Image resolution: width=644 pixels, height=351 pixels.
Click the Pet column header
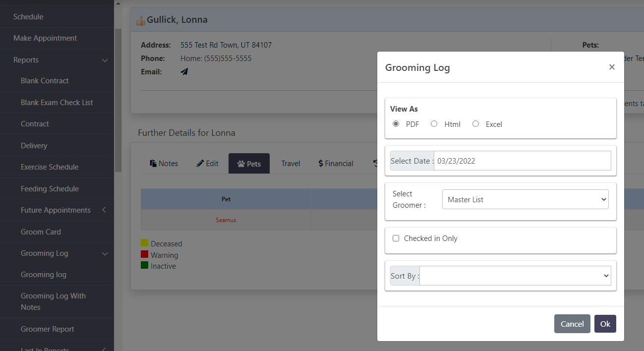point(226,199)
